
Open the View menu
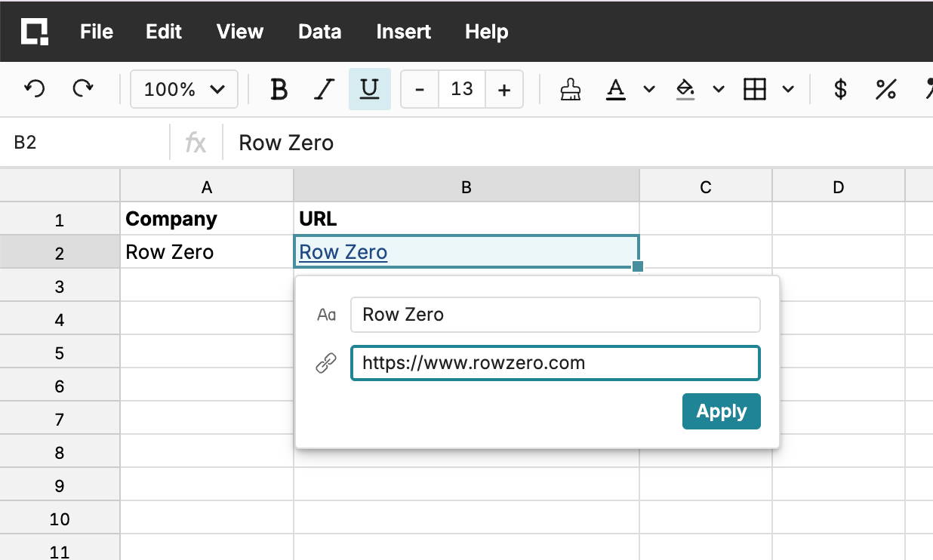point(240,32)
